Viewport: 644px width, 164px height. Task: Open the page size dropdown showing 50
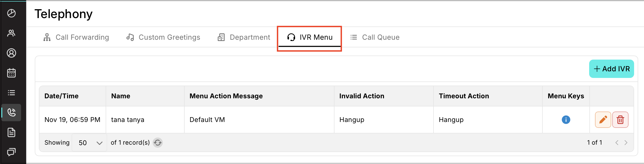89,143
